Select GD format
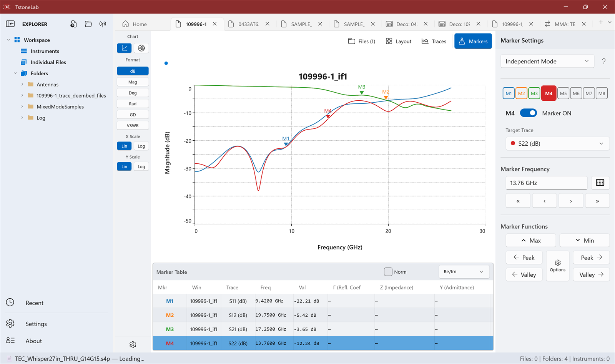615x364 pixels. click(x=133, y=115)
